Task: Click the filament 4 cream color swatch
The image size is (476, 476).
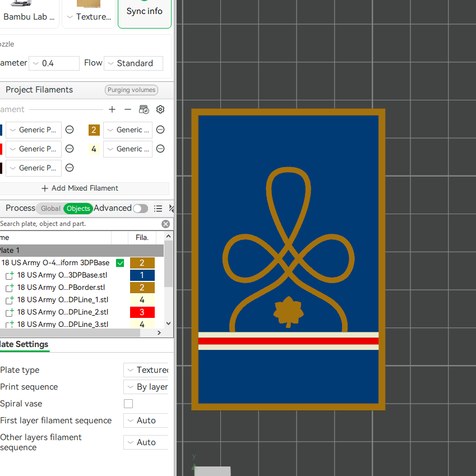Action: [x=94, y=149]
